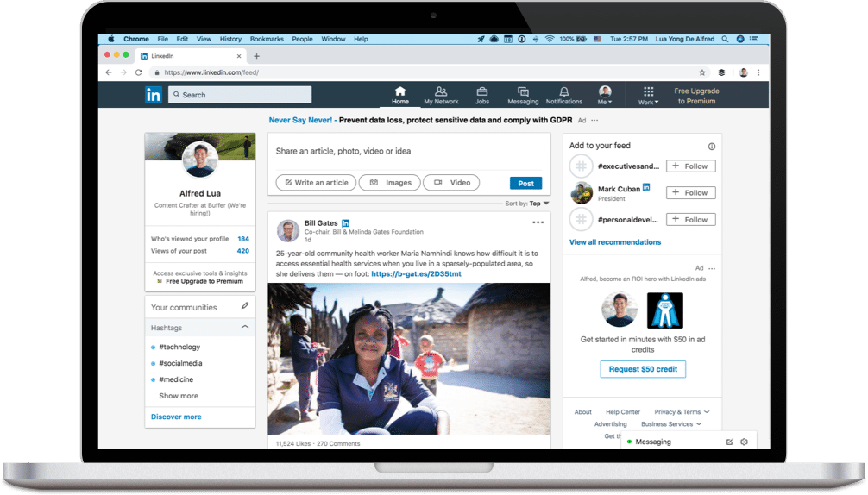Open the Jobs briefcase icon
Image resolution: width=868 pixels, height=495 pixels.
tap(482, 91)
